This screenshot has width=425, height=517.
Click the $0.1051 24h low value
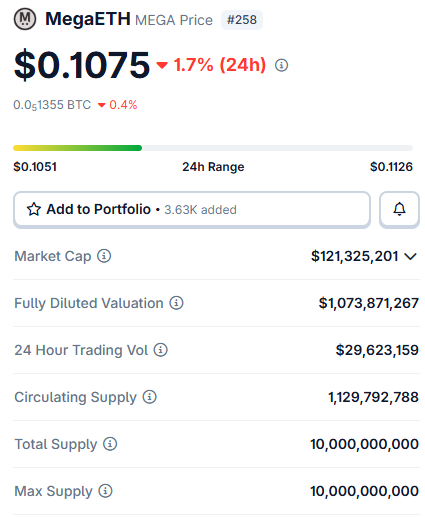pyautogui.click(x=35, y=167)
